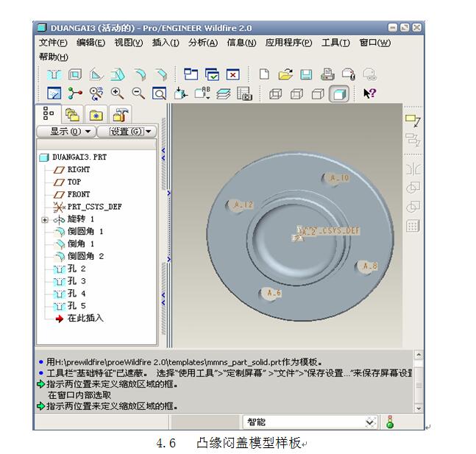The image size is (476, 454).
Task: Click the rib tool icon
Action: pyautogui.click(x=96, y=74)
